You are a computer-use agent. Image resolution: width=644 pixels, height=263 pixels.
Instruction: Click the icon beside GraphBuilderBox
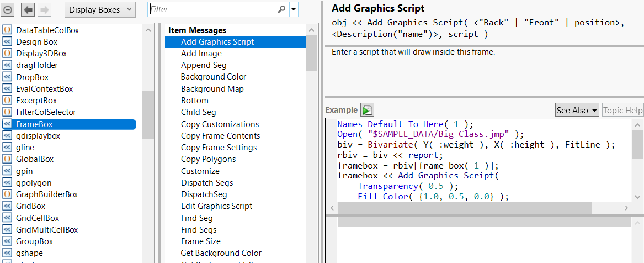tap(8, 194)
